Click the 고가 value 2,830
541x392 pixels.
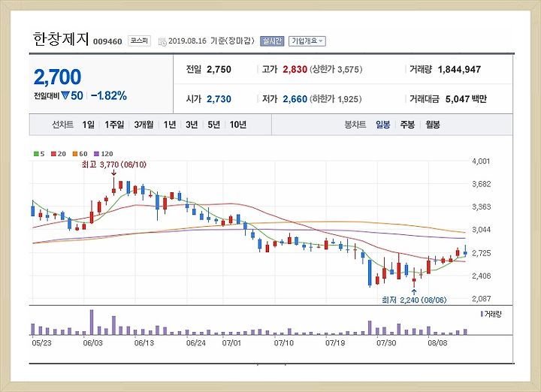pyautogui.click(x=295, y=69)
